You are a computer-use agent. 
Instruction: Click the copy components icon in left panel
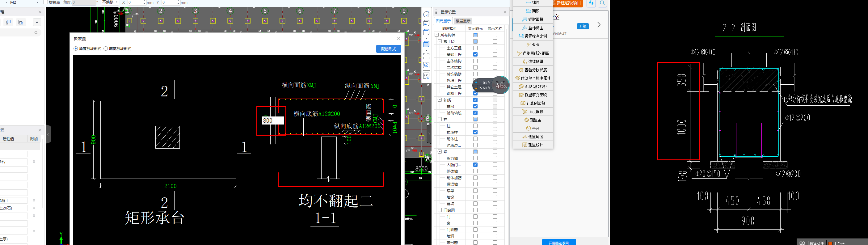pyautogui.click(x=8, y=22)
